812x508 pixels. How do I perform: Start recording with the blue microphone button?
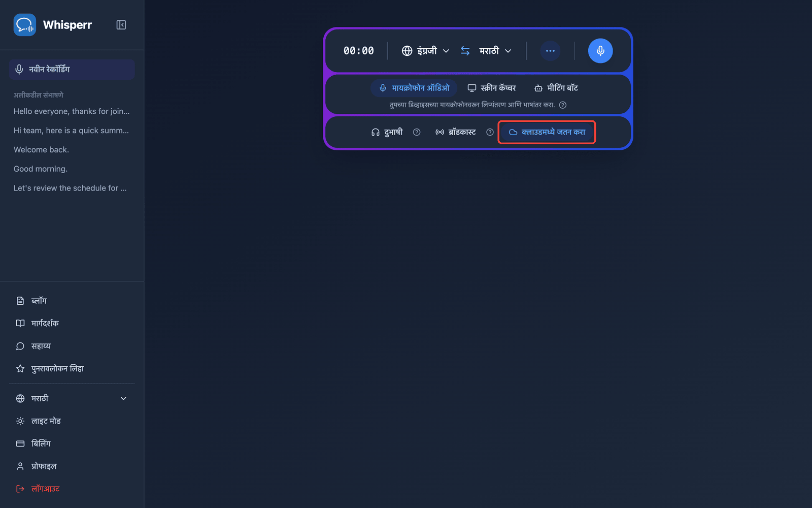(600, 51)
